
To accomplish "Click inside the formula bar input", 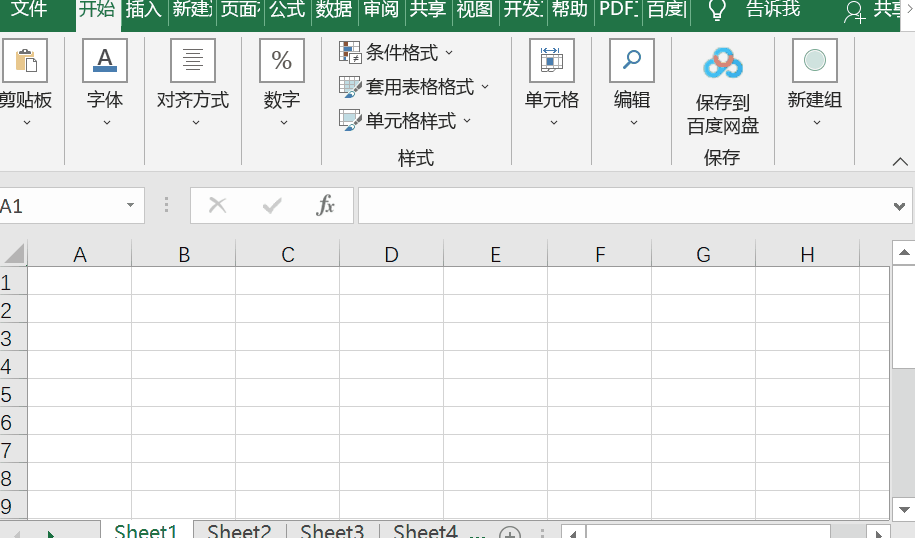I will 624,205.
